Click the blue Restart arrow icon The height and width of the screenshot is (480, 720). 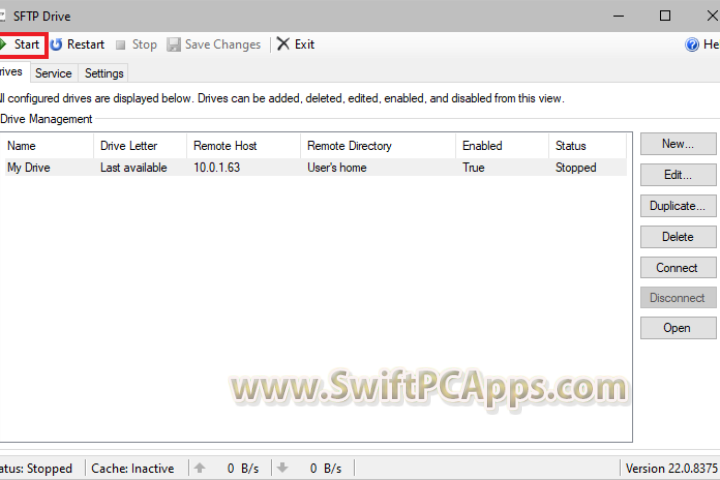[x=56, y=45]
